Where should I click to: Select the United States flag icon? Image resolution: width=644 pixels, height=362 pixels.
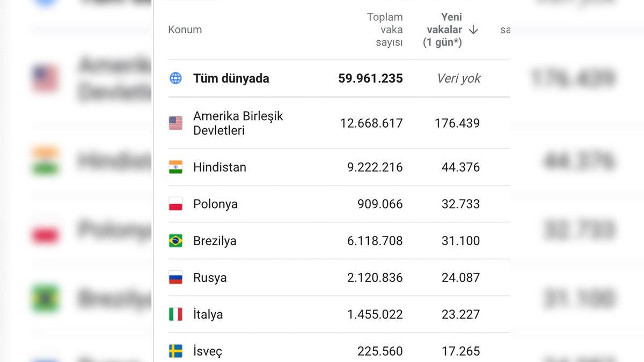click(175, 122)
